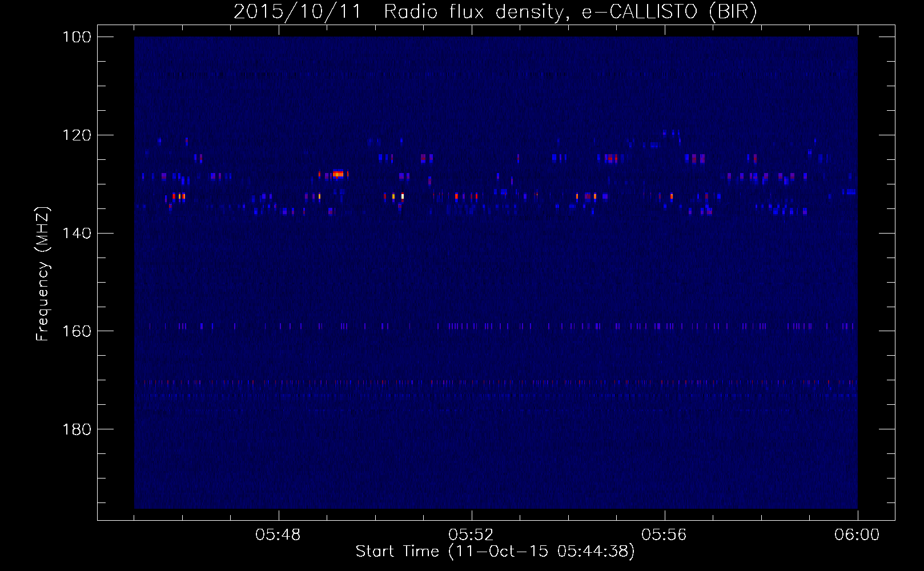Screen dimensions: 924x571
Task: Click the 05:48 time tick label
Action: tap(278, 535)
